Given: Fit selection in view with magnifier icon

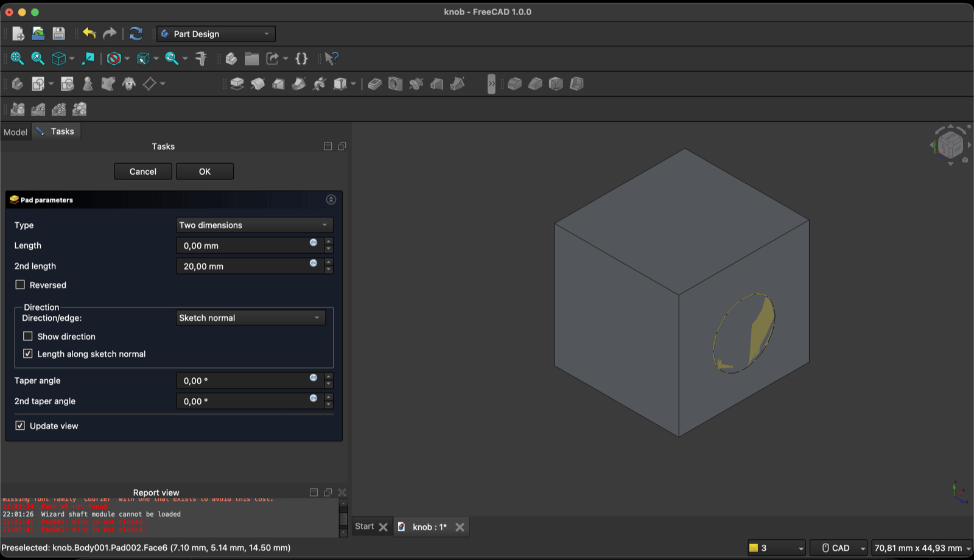Looking at the screenshot, I should [x=38, y=58].
